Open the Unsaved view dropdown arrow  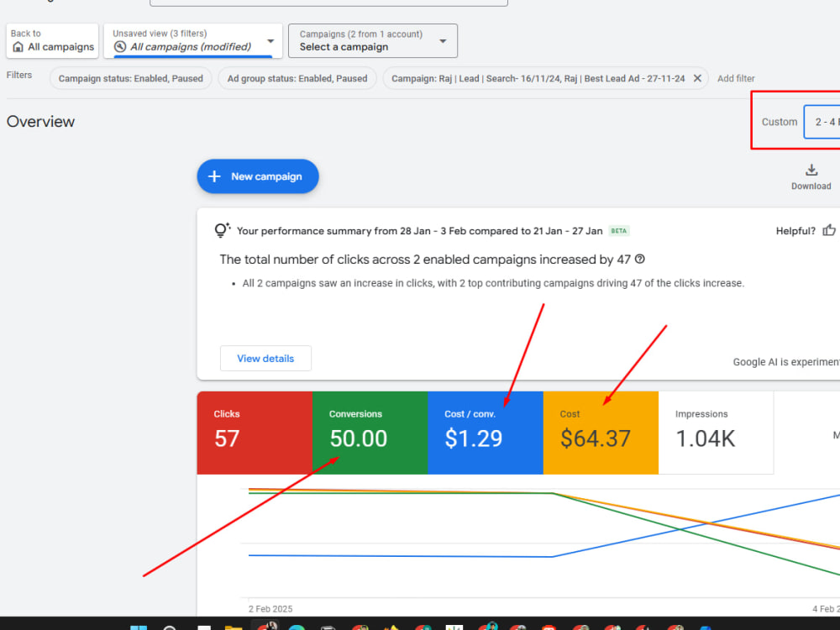click(270, 41)
